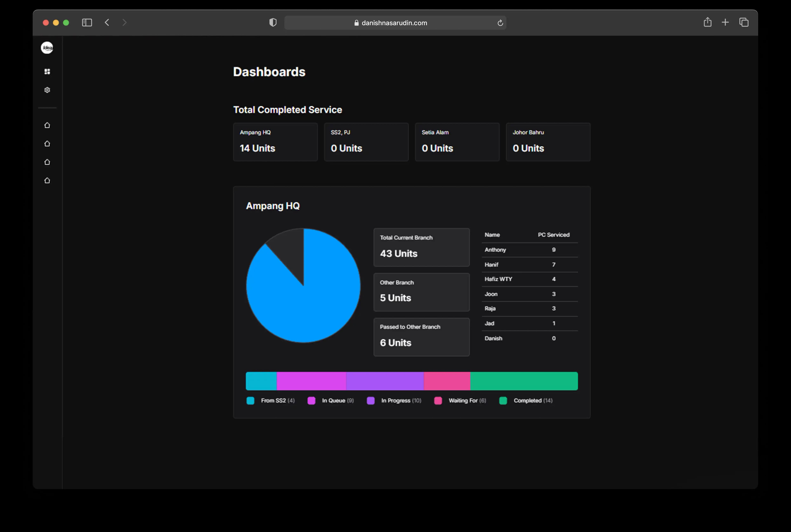Click the Total Current Branch 43 Units card
Viewport: 791px width, 532px height.
coord(421,247)
